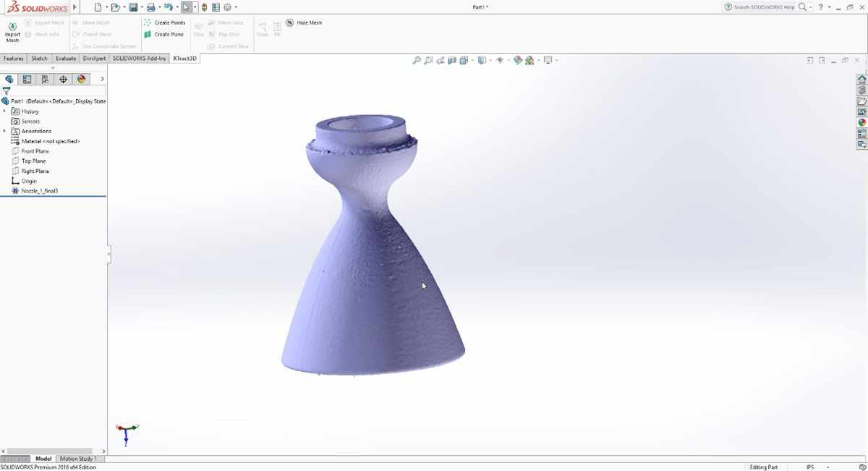Open the Motion Study 1 tab

point(78,458)
